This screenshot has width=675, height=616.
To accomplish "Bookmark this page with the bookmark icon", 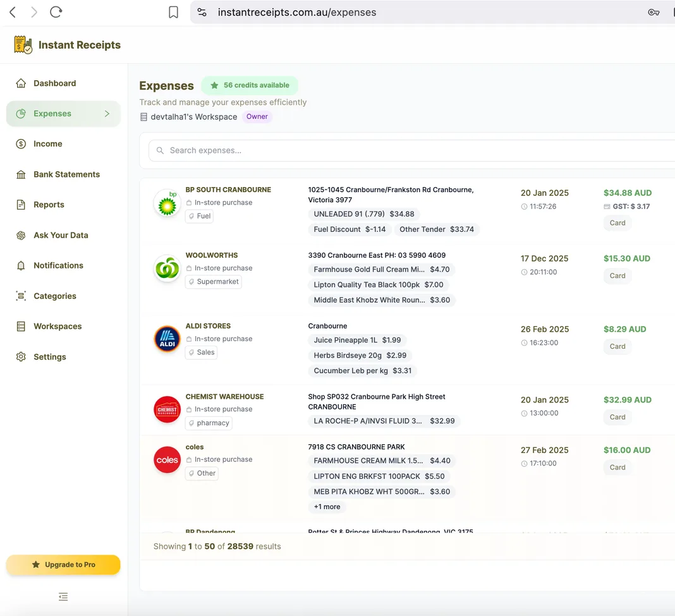I will point(173,12).
